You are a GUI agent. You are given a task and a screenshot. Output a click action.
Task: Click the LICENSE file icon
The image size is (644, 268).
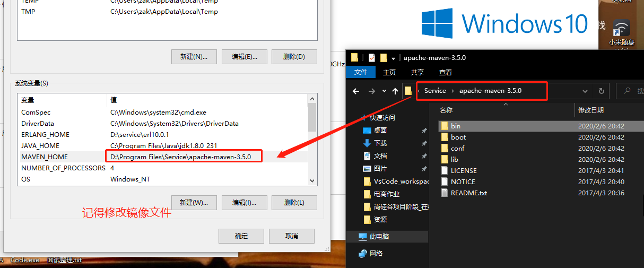[x=445, y=171]
